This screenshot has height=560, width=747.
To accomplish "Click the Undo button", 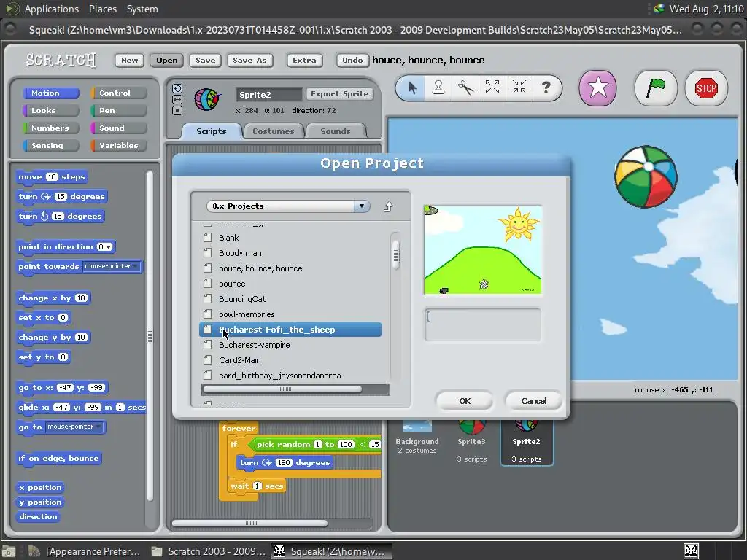I will [x=352, y=60].
